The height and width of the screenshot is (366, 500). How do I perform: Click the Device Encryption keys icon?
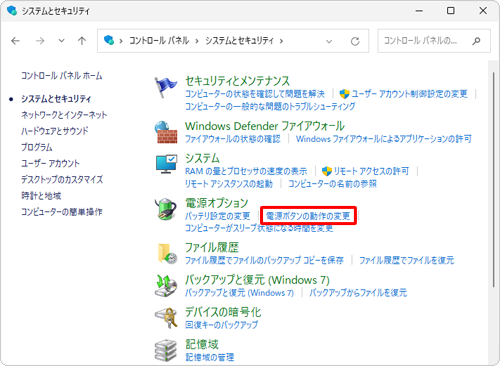(166, 318)
